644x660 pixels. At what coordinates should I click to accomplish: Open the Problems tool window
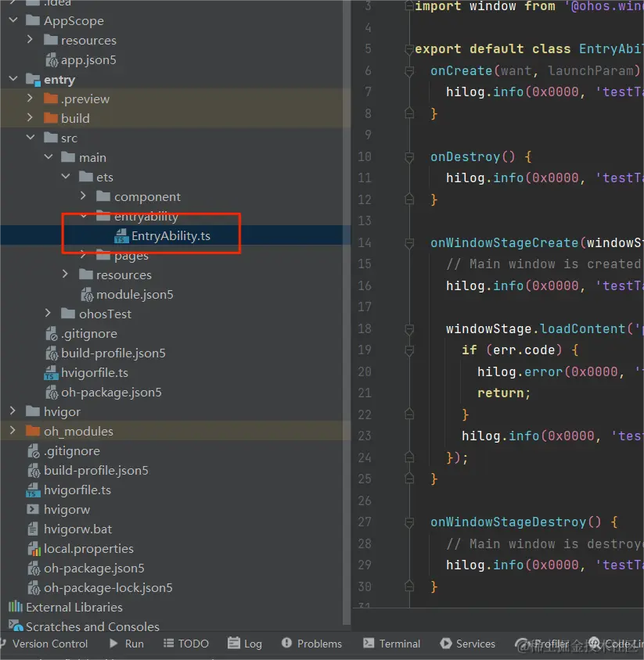pyautogui.click(x=311, y=644)
